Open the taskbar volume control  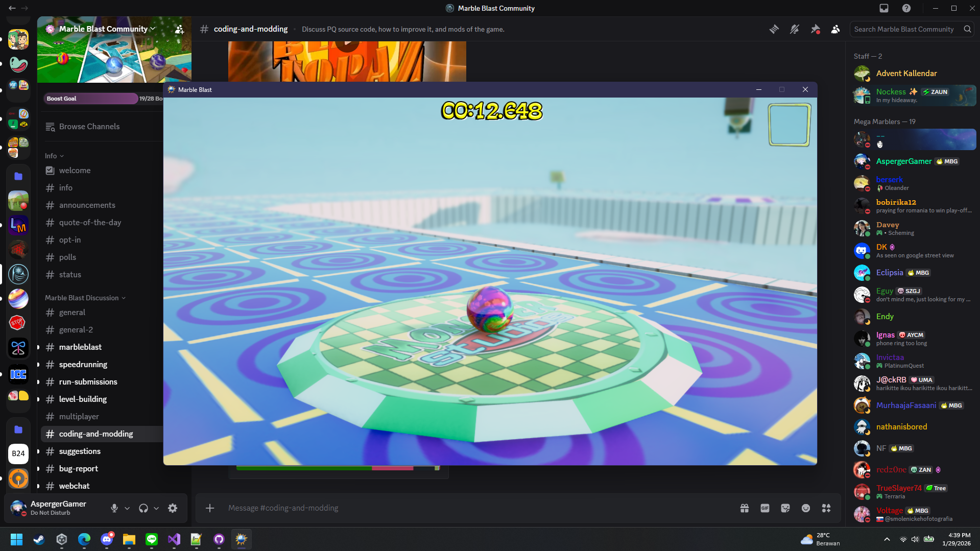[915, 539]
